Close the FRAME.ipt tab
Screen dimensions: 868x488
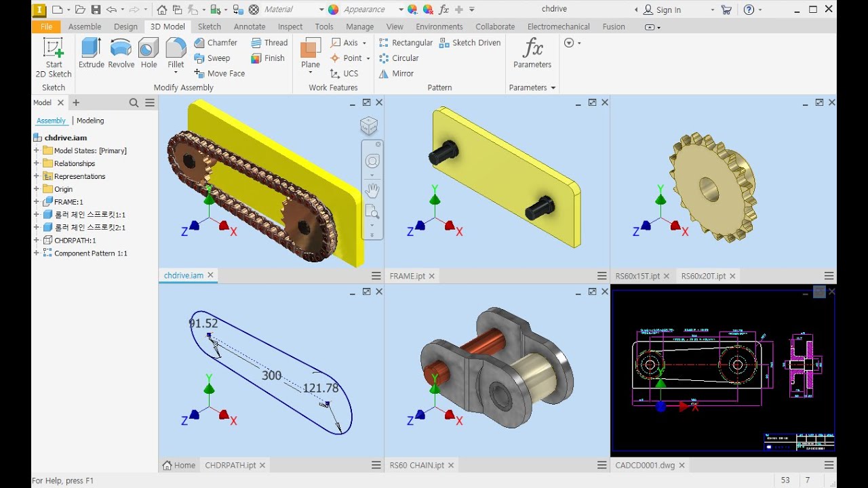(x=431, y=276)
